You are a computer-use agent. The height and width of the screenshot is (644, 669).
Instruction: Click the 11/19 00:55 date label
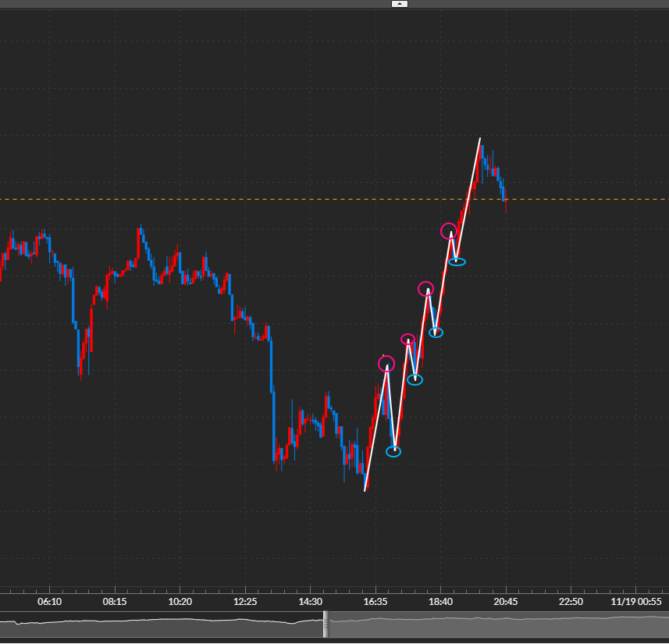[x=636, y=602]
